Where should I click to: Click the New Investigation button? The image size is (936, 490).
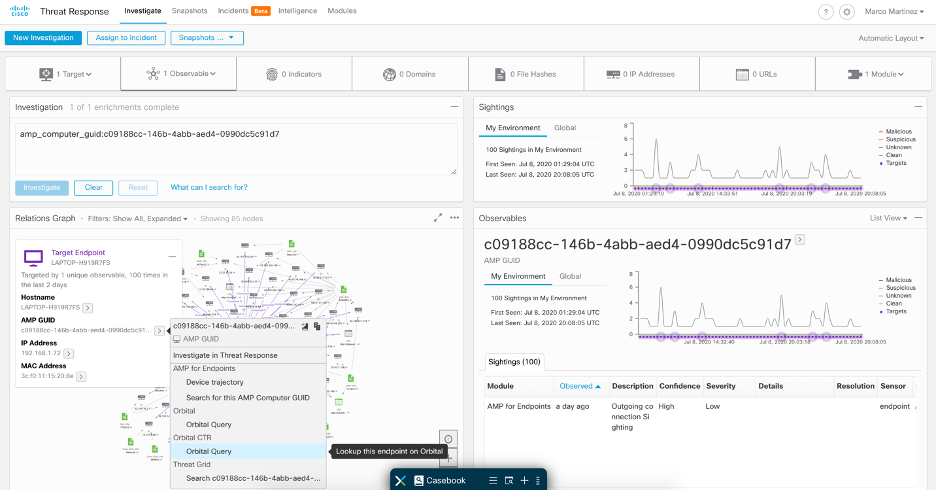[x=43, y=38]
